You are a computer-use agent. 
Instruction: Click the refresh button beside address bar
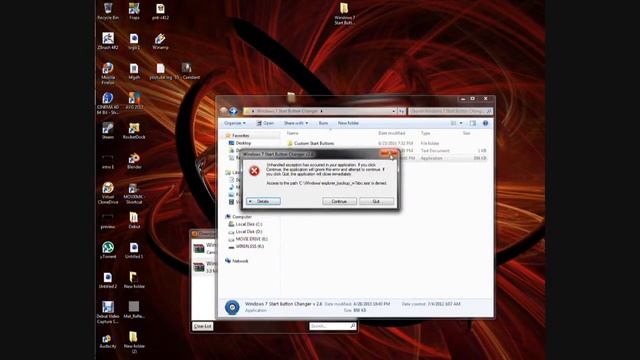(x=402, y=111)
